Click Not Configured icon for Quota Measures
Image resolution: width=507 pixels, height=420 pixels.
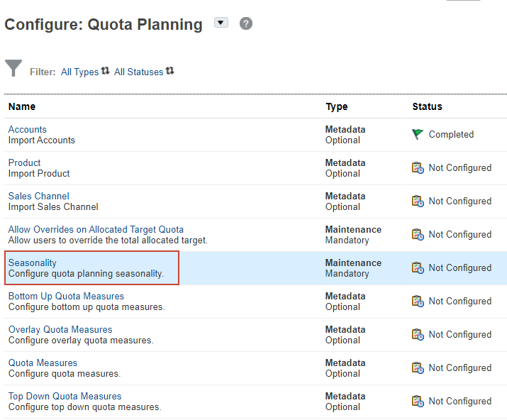click(418, 368)
